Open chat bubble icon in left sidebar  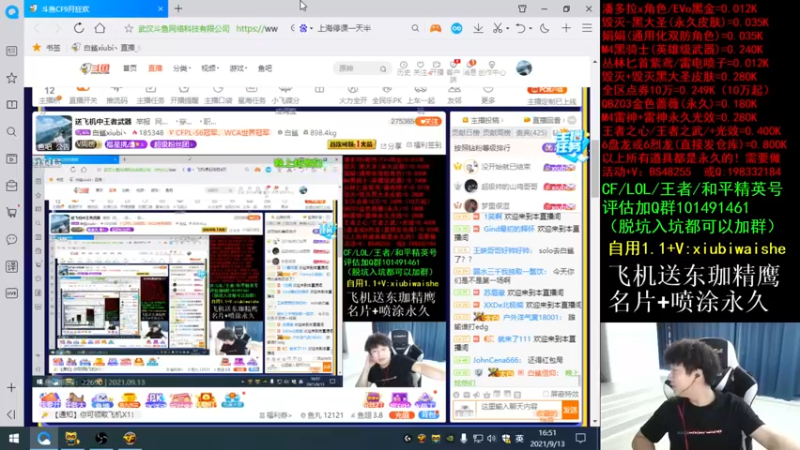click(x=11, y=239)
